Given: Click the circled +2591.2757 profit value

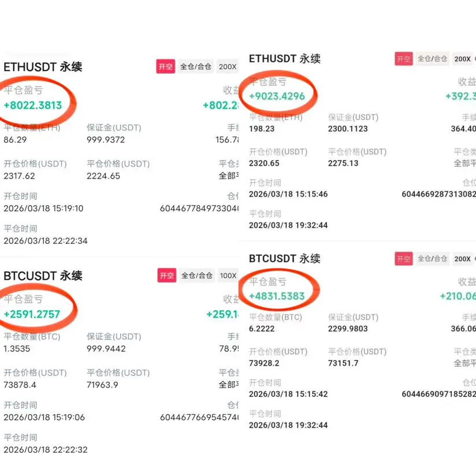Looking at the screenshot, I should (32, 314).
